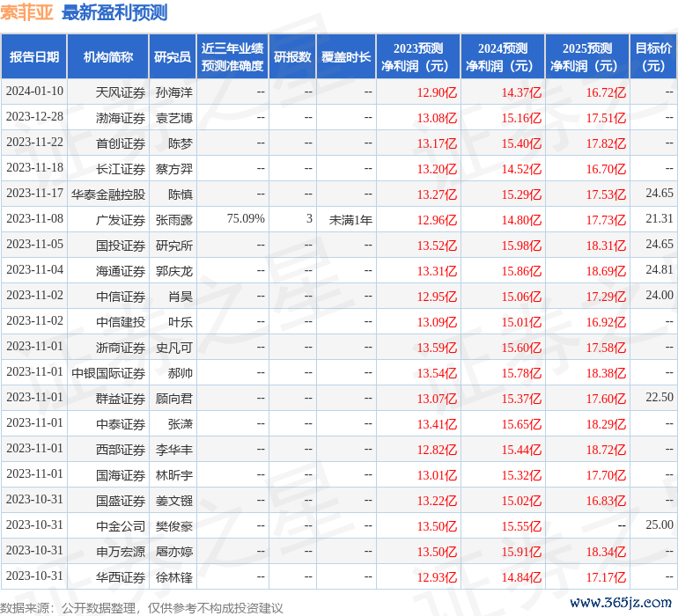678x616 pixels.
Task: Click the 索菲亚 title text
Action: [26, 12]
